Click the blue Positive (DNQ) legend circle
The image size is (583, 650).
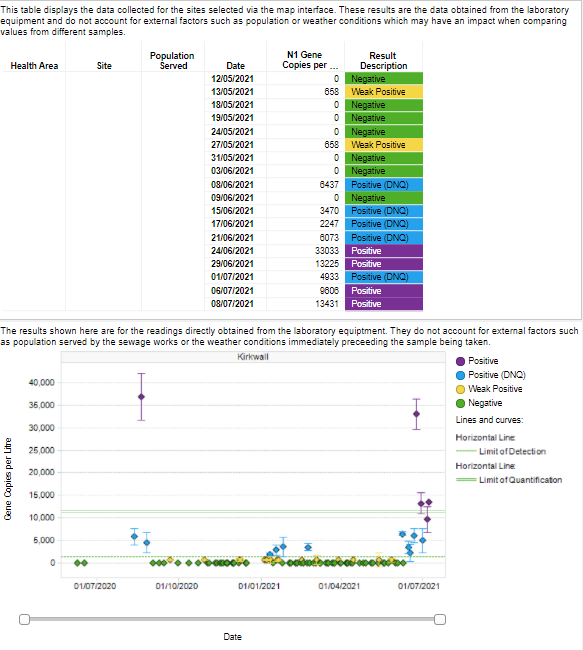[460, 375]
